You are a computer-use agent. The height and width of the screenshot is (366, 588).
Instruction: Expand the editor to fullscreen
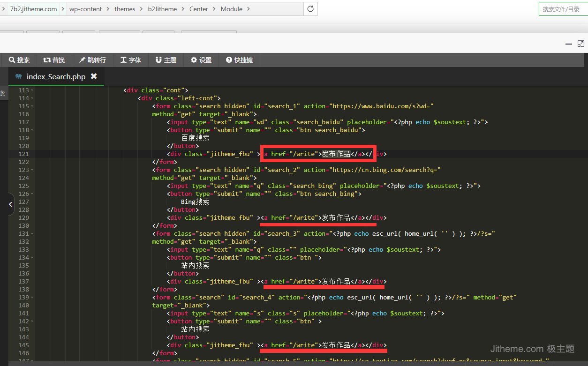click(581, 44)
